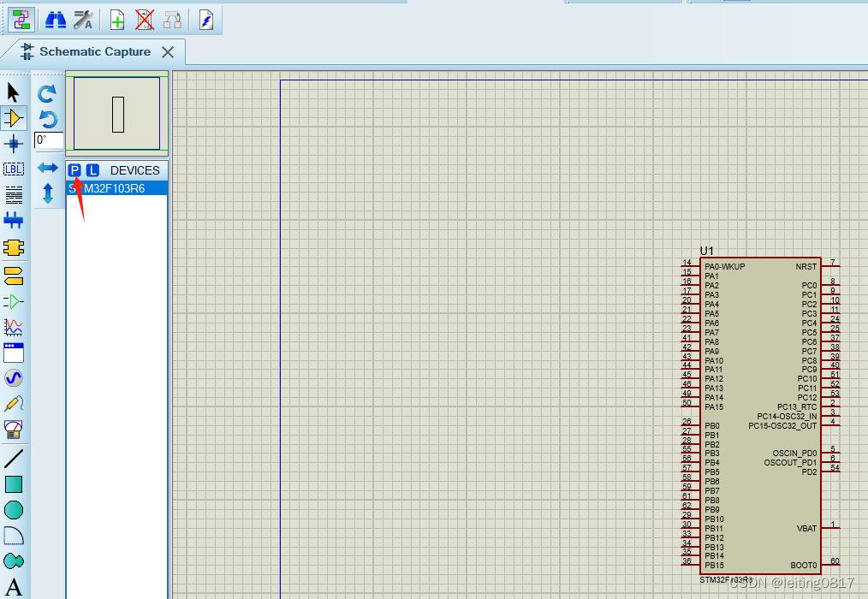Pick the Buses mode tool

[14, 220]
